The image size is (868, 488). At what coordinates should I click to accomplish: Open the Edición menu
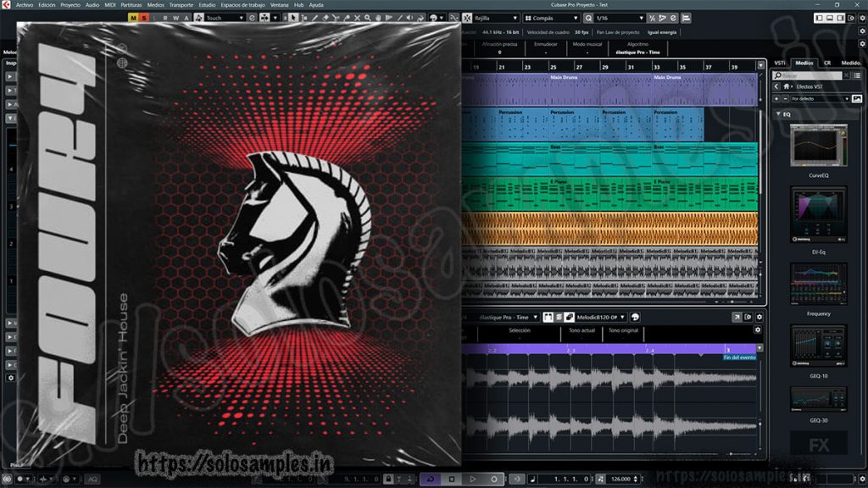click(47, 5)
